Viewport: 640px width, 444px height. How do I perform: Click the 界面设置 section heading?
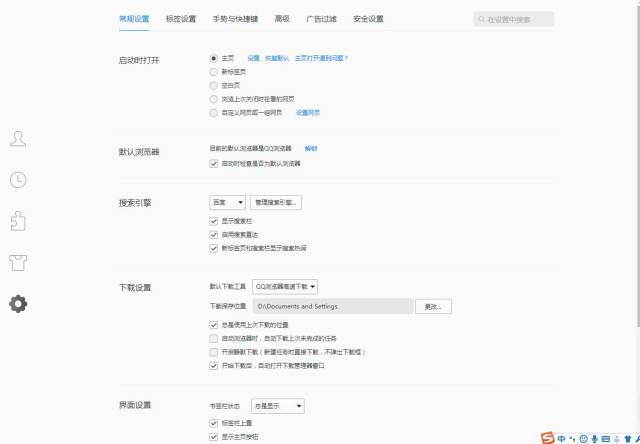(x=135, y=405)
